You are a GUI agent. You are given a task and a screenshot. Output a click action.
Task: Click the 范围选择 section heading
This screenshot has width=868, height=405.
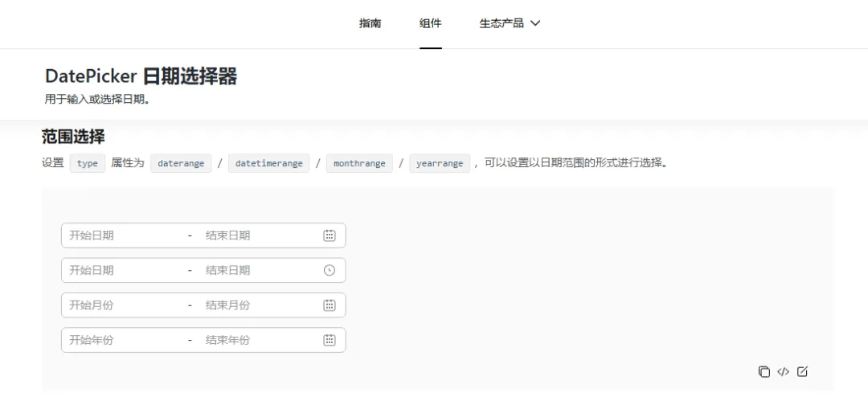coord(73,136)
